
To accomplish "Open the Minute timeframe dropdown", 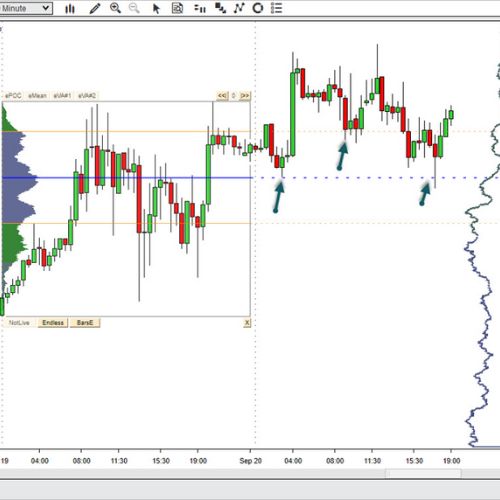I will 26,8.
